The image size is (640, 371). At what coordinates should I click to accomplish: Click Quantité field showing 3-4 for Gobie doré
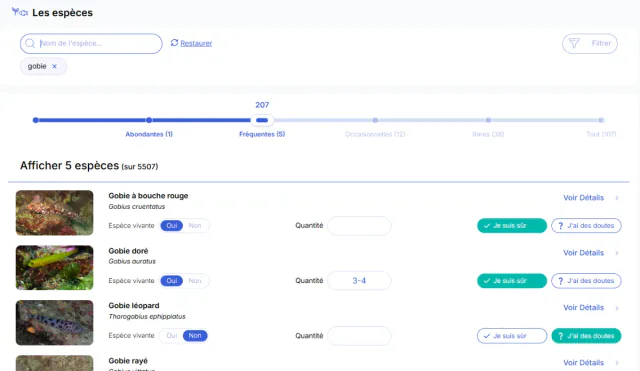359,281
